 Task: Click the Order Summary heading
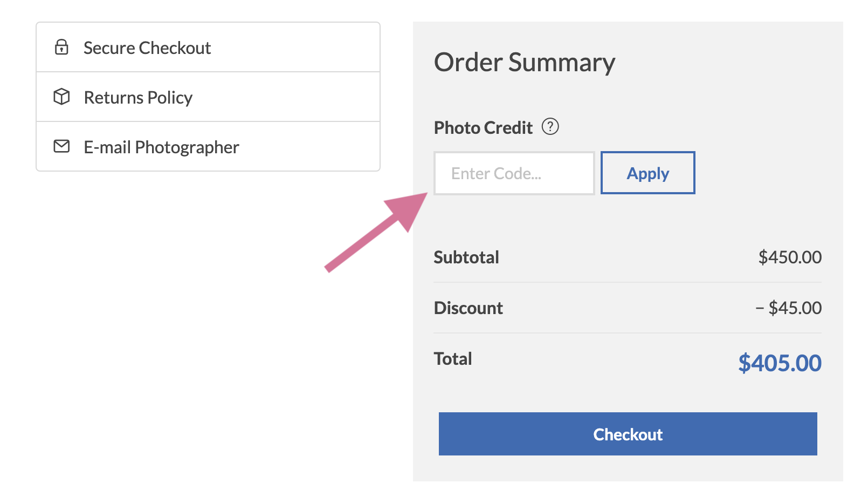click(x=525, y=63)
